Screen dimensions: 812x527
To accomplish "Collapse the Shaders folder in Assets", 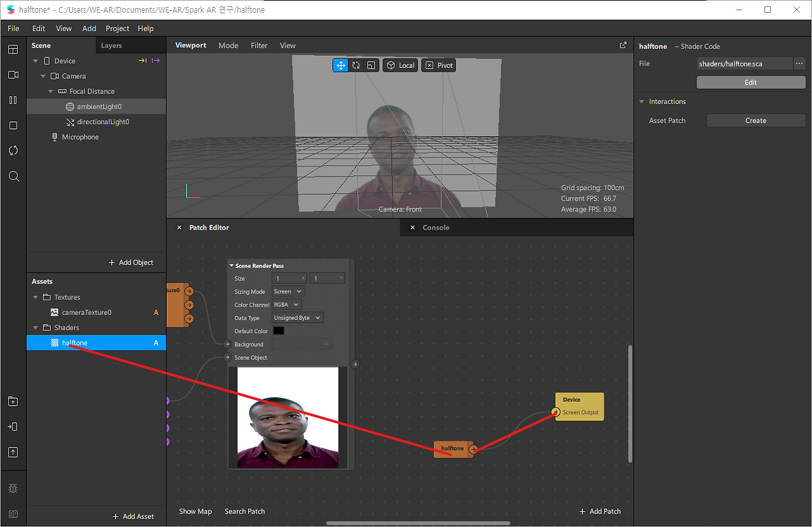I will pos(36,328).
